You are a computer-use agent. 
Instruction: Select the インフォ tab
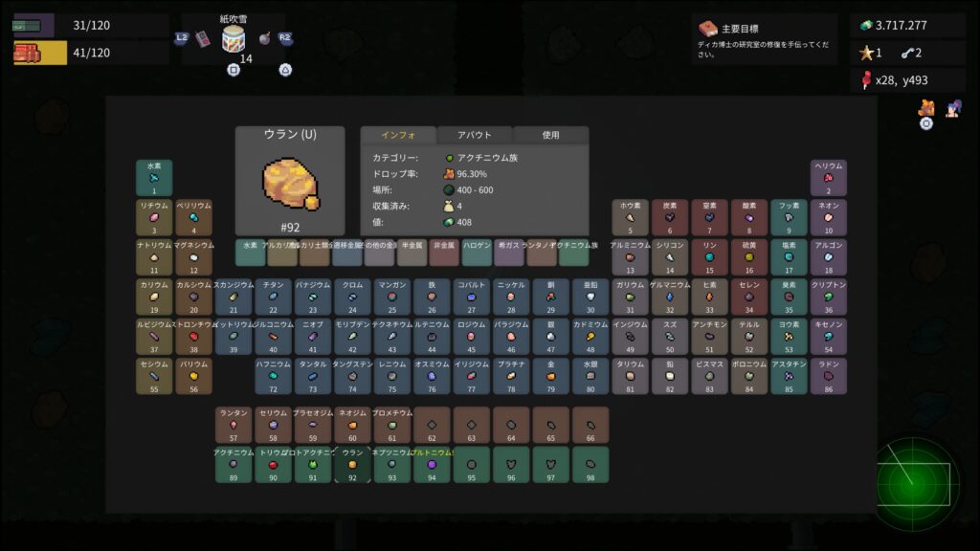pos(397,135)
